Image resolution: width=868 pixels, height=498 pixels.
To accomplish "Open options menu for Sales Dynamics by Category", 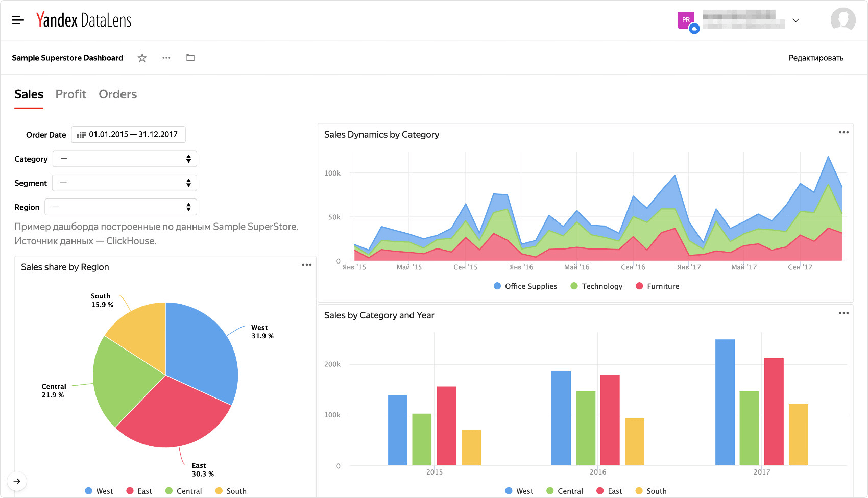I will (x=843, y=132).
